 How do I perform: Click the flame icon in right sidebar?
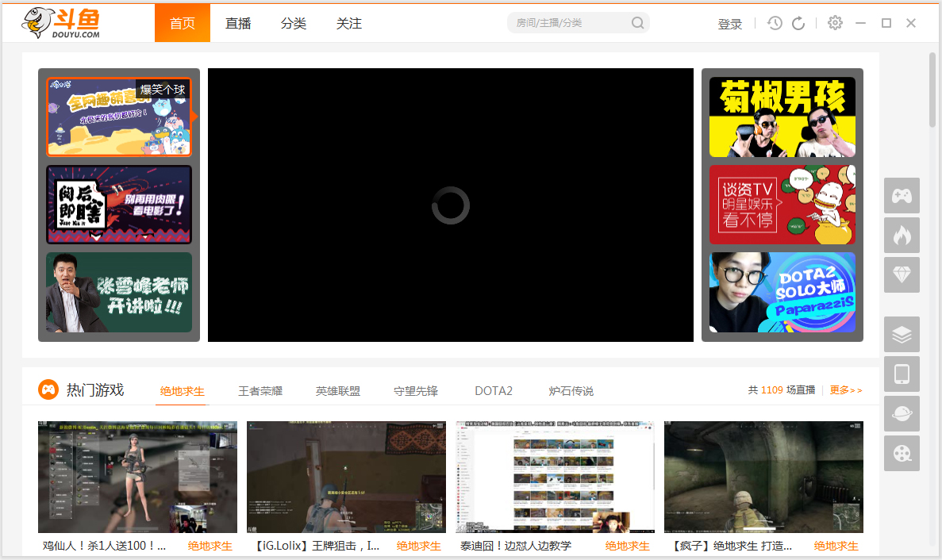(902, 236)
